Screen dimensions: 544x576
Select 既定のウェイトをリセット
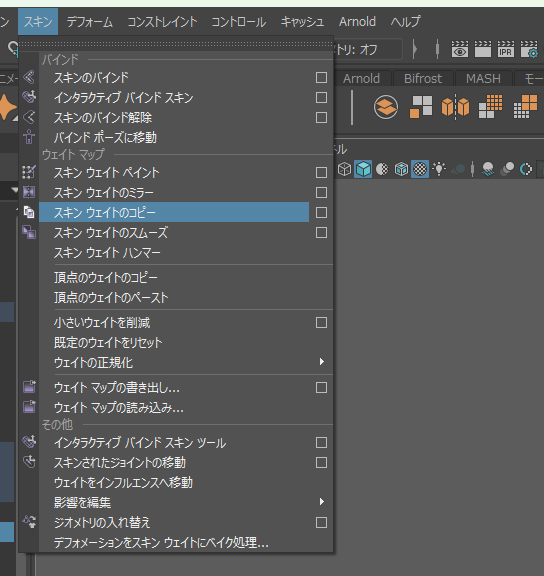tap(186, 342)
